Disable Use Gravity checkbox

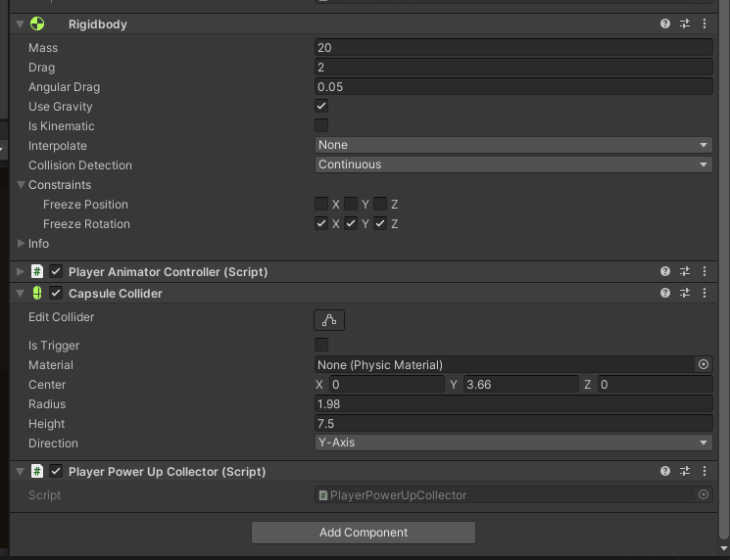321,106
